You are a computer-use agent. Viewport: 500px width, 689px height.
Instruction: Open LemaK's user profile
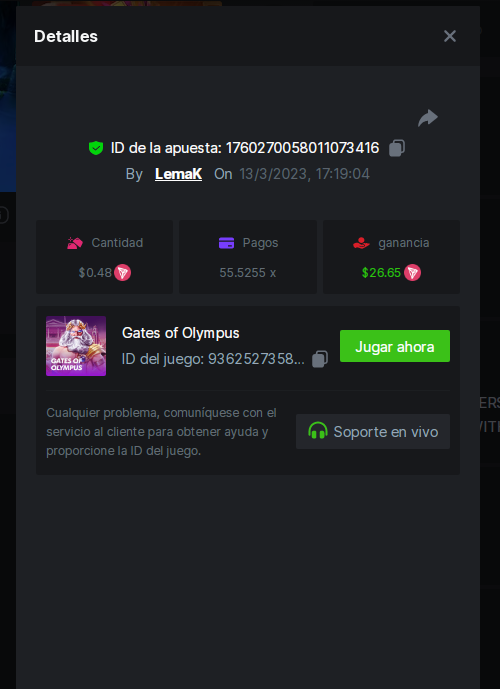tap(178, 174)
